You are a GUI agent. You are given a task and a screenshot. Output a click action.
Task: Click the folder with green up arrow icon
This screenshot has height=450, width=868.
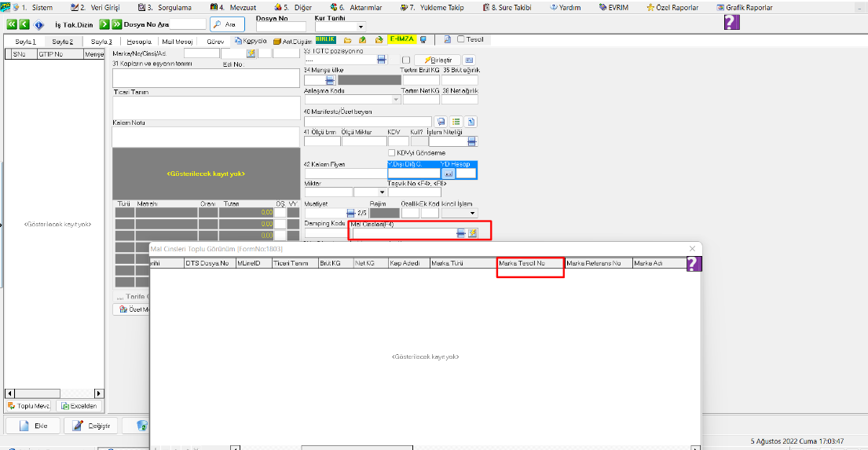(x=363, y=40)
